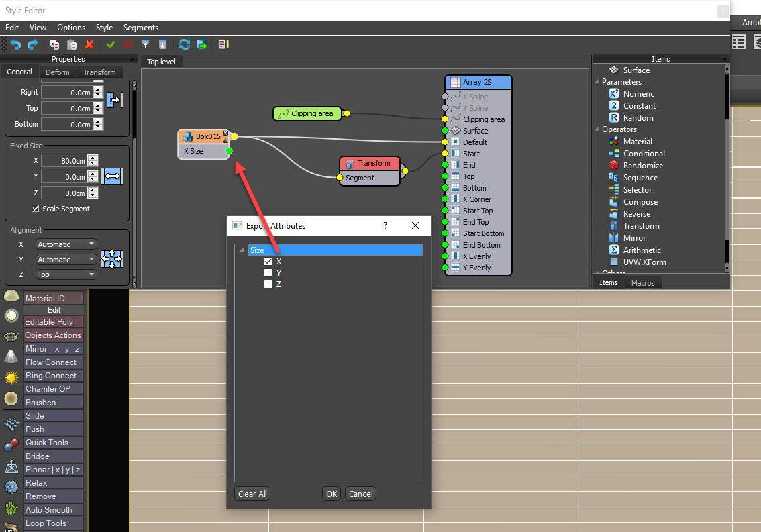761x532 pixels.
Task: Click the red X delete icon
Action: click(x=89, y=44)
